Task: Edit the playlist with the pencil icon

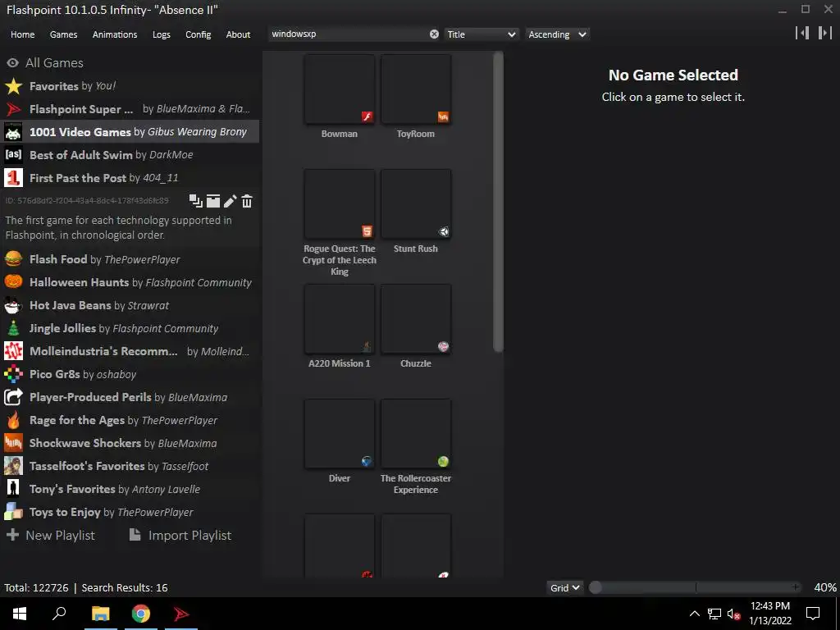Action: [231, 201]
